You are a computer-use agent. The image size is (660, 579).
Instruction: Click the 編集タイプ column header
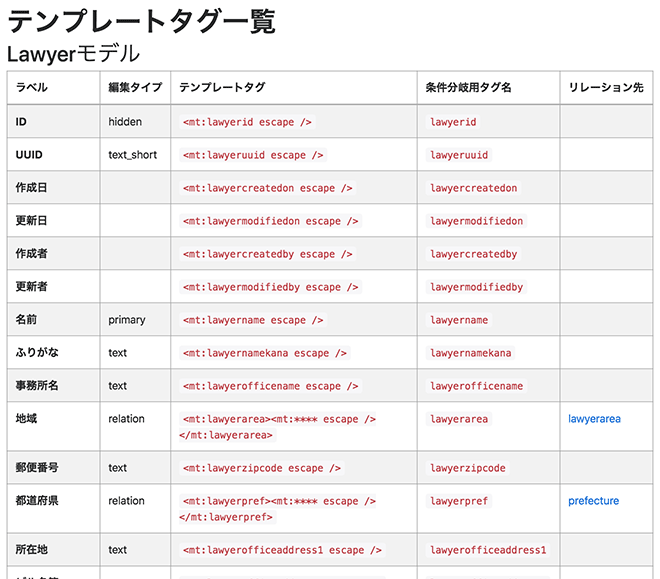click(135, 88)
